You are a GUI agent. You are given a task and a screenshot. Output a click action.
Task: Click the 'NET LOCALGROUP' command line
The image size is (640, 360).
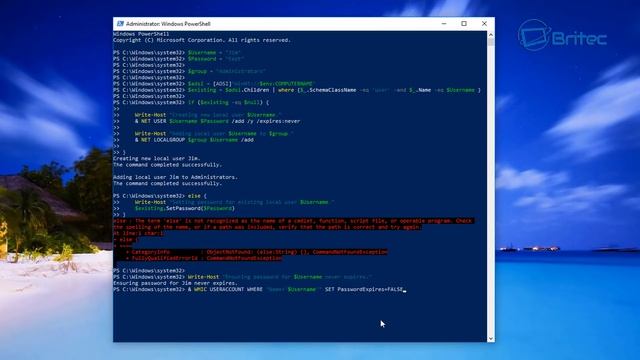click(194, 140)
